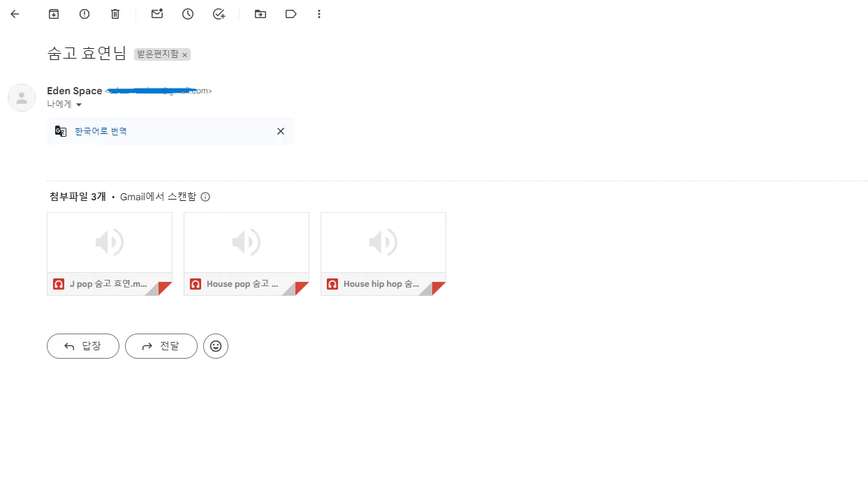Move email with the folder arrow icon
868x478 pixels.
tap(260, 14)
